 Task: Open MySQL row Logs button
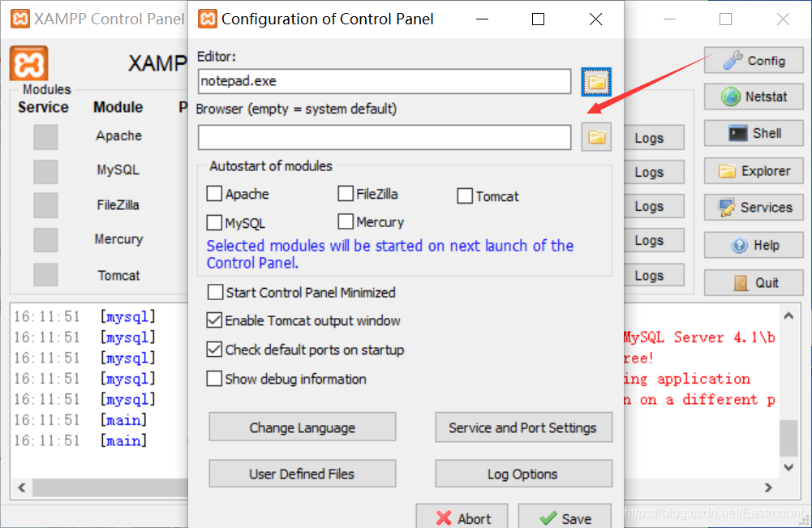click(x=654, y=172)
